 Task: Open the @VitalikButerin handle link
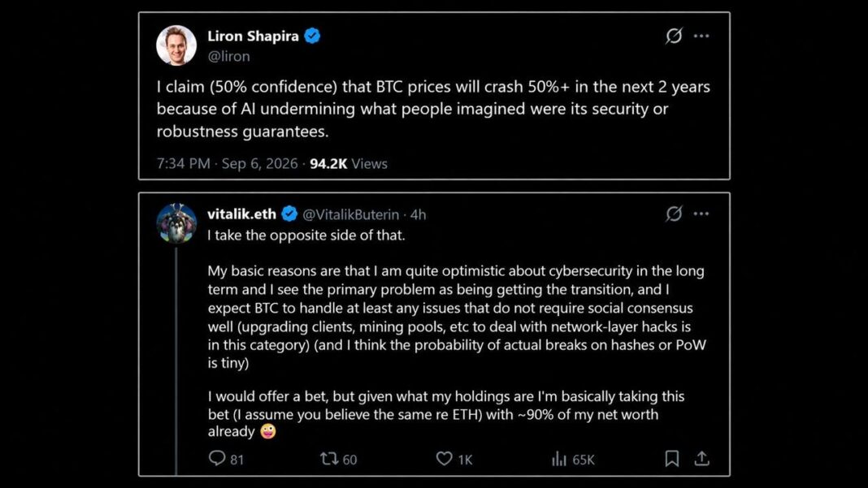click(350, 214)
